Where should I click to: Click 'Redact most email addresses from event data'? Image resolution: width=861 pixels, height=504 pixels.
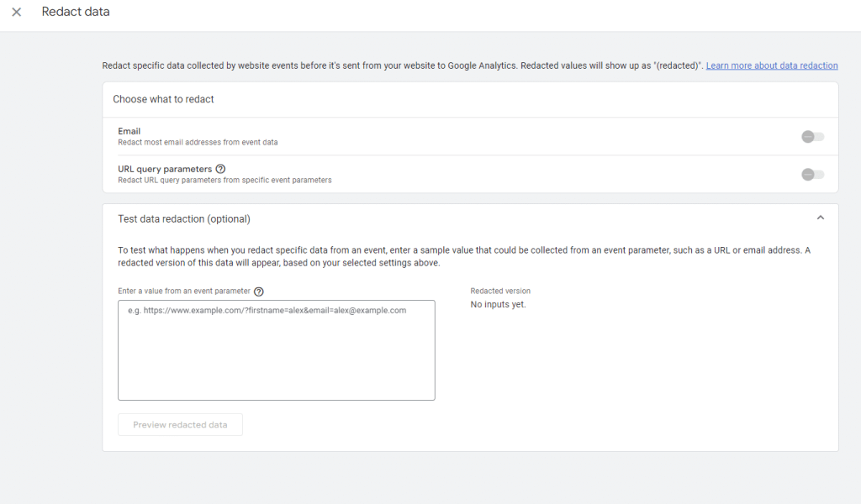198,142
